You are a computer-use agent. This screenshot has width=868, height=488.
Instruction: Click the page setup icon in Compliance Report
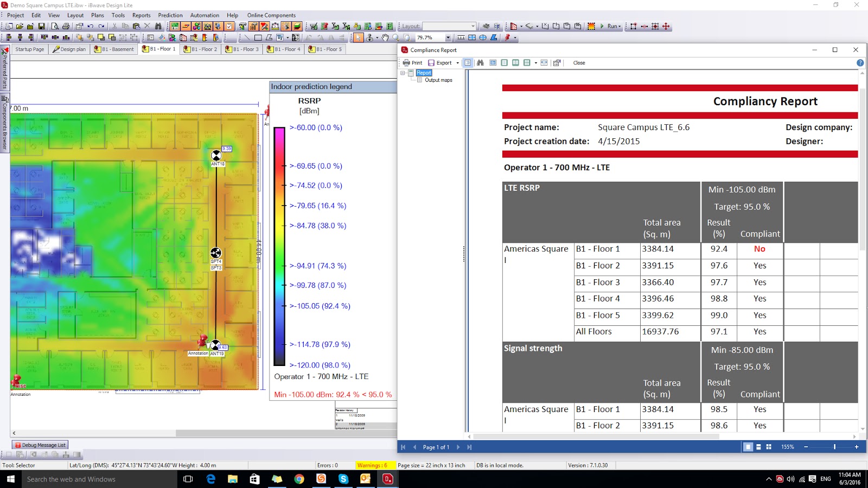click(557, 63)
